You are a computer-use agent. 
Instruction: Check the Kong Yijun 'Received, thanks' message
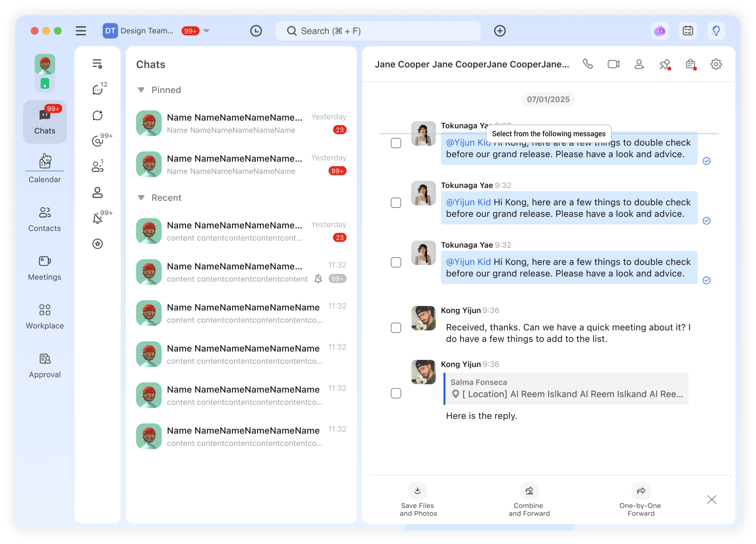coord(396,328)
